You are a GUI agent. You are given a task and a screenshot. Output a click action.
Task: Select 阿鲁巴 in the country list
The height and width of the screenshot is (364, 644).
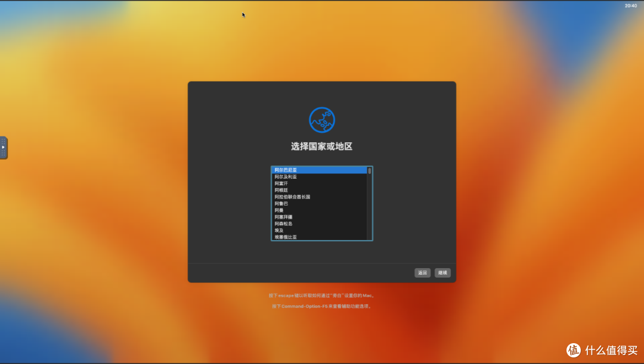310,203
